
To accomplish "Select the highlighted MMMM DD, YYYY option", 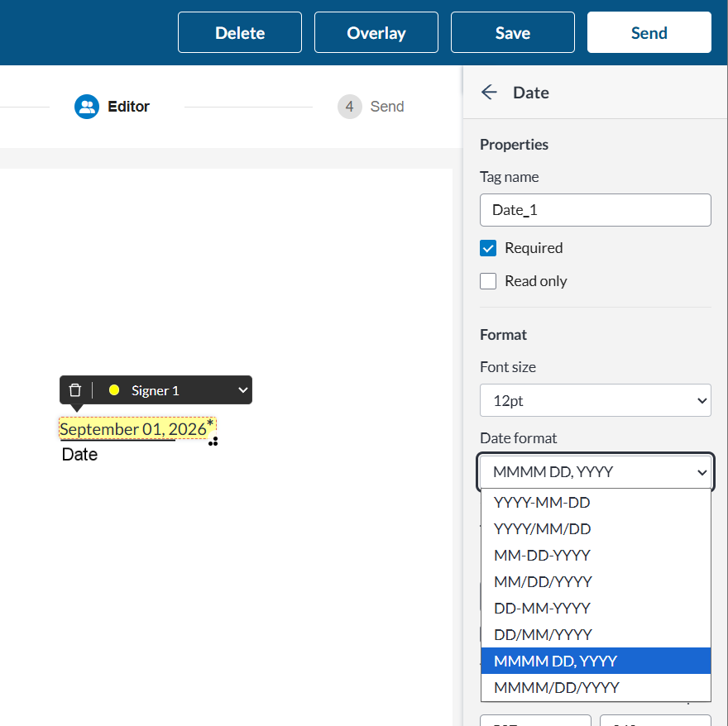I will point(596,661).
